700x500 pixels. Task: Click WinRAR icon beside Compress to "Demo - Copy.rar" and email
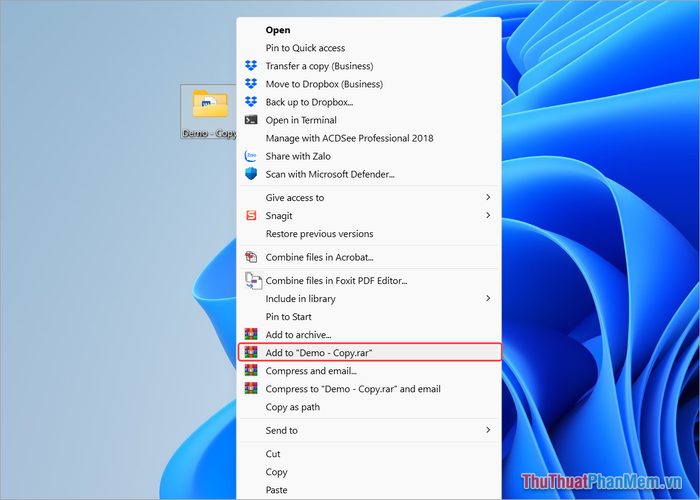click(251, 388)
